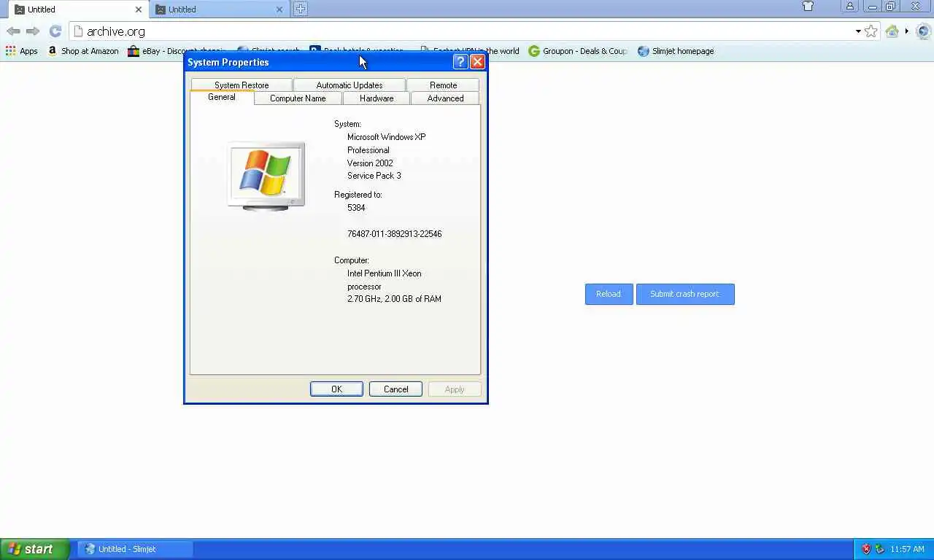Image resolution: width=934 pixels, height=560 pixels.
Task: Switch to the Remote tab
Action: pyautogui.click(x=444, y=85)
